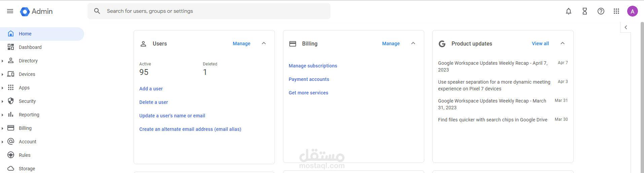
Task: Click View all product updates
Action: pyautogui.click(x=540, y=44)
